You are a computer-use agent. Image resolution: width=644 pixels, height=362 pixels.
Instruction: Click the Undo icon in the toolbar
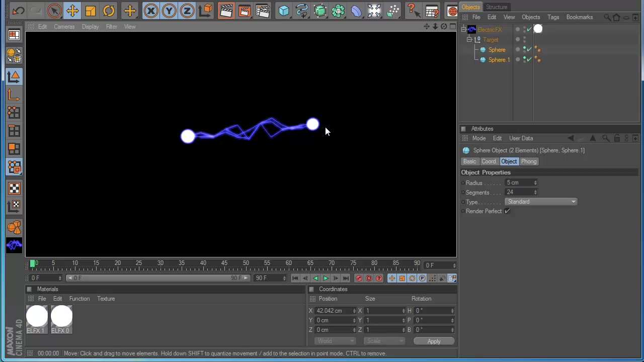point(19,11)
